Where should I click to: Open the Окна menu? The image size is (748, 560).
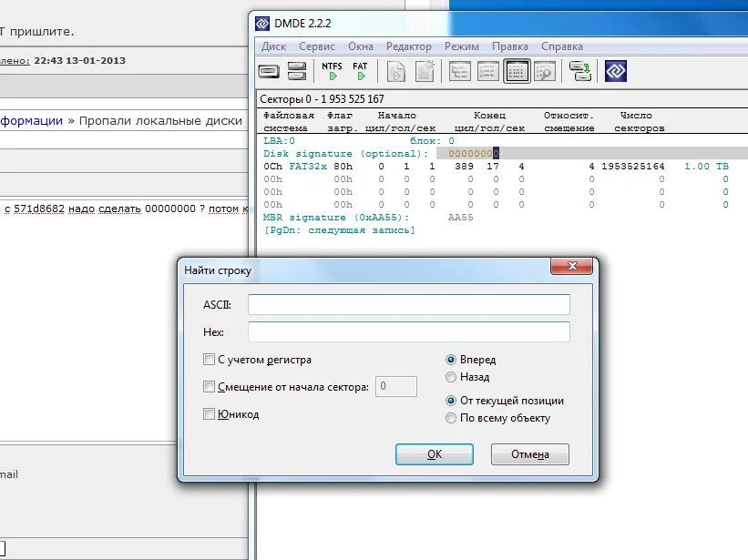(361, 46)
